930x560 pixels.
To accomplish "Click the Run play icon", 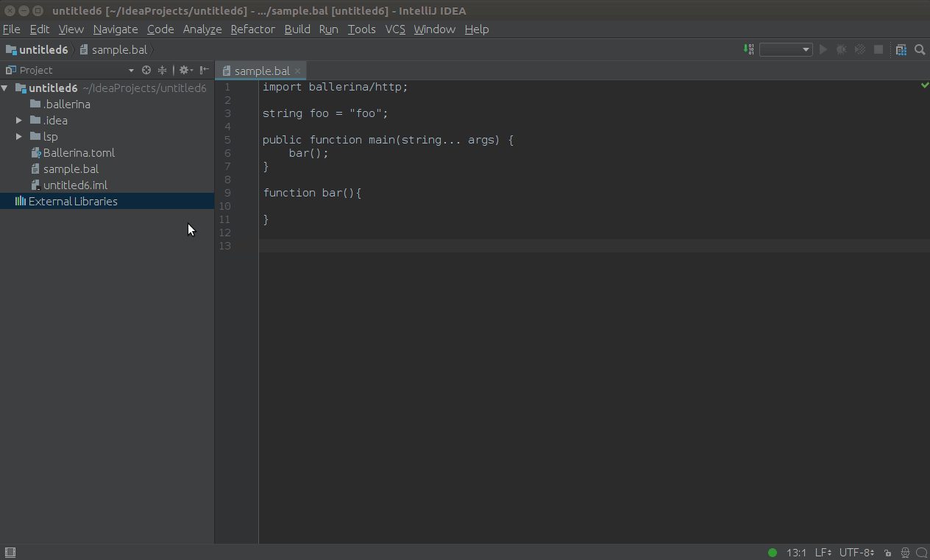I will point(823,49).
